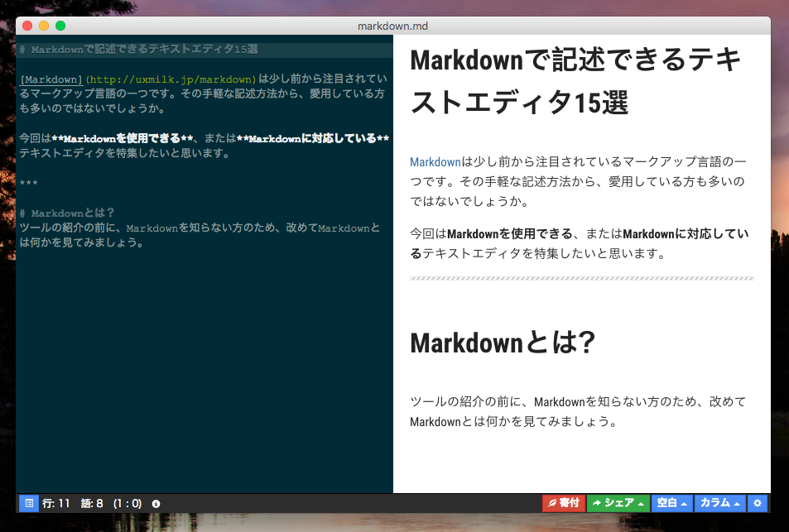This screenshot has width=789, height=532.
Task: Click the striped horizontal divider in preview
Action: [581, 279]
